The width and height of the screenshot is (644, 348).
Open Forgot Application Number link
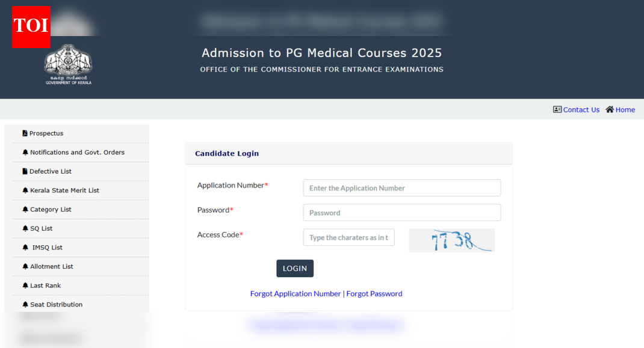296,293
